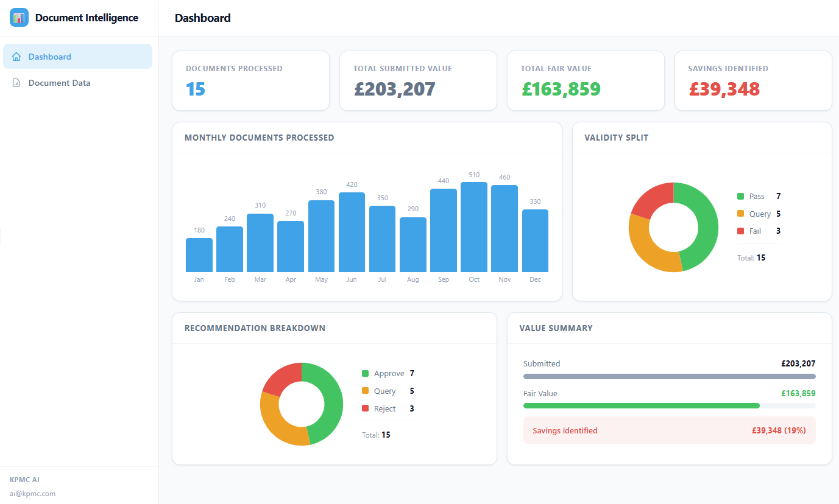Screen dimensions: 839x504
Task: Click the Total Submitted Value card
Action: [418, 80]
